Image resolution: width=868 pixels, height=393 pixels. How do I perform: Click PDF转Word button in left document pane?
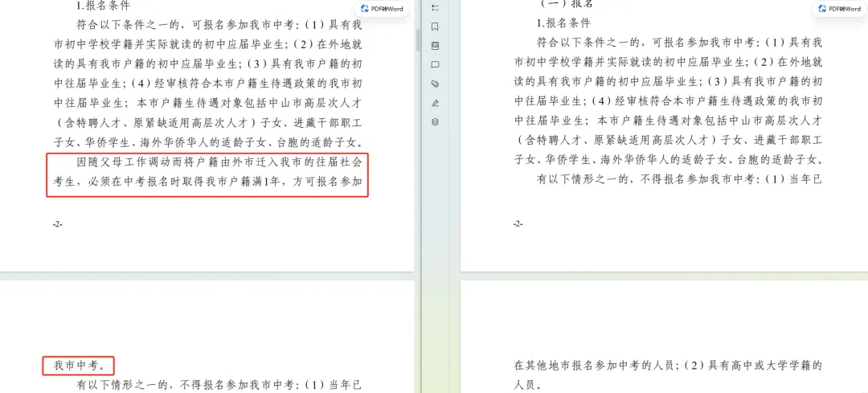(x=382, y=9)
